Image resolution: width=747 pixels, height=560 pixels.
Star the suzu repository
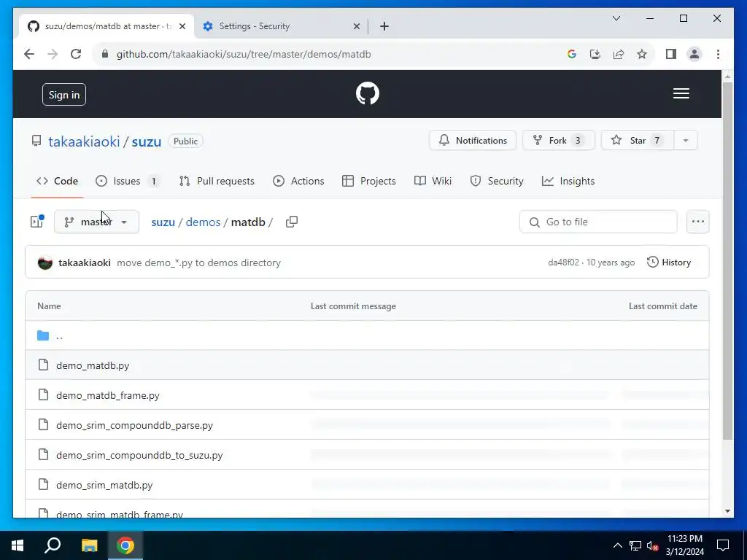click(638, 140)
